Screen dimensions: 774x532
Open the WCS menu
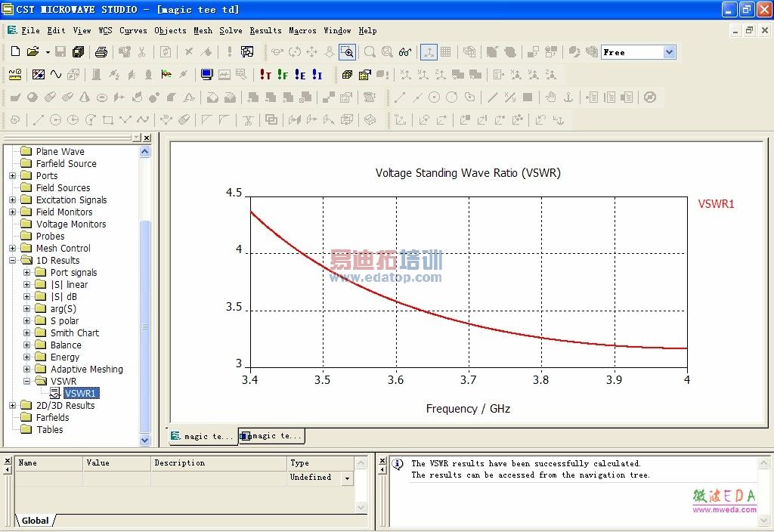coord(105,30)
